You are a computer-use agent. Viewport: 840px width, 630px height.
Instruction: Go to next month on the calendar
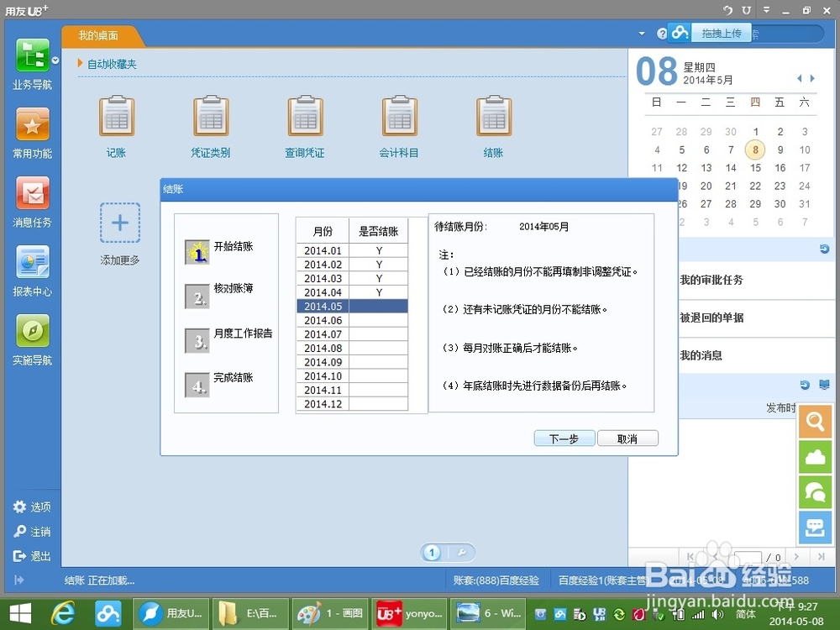(811, 78)
